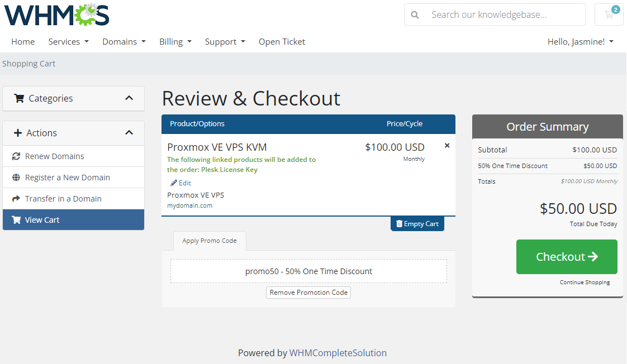Collapse the Categories panel chevron
Screen dimensions: 627x364
point(129,98)
